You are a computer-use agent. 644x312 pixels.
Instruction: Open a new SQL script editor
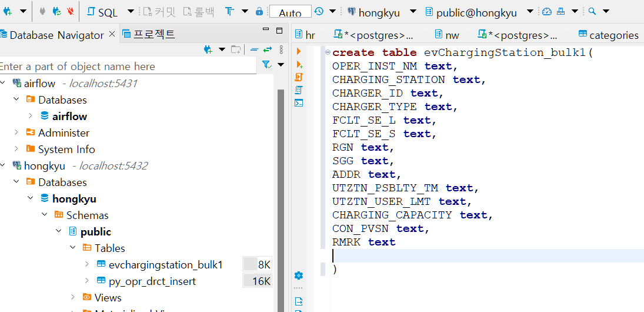103,12
